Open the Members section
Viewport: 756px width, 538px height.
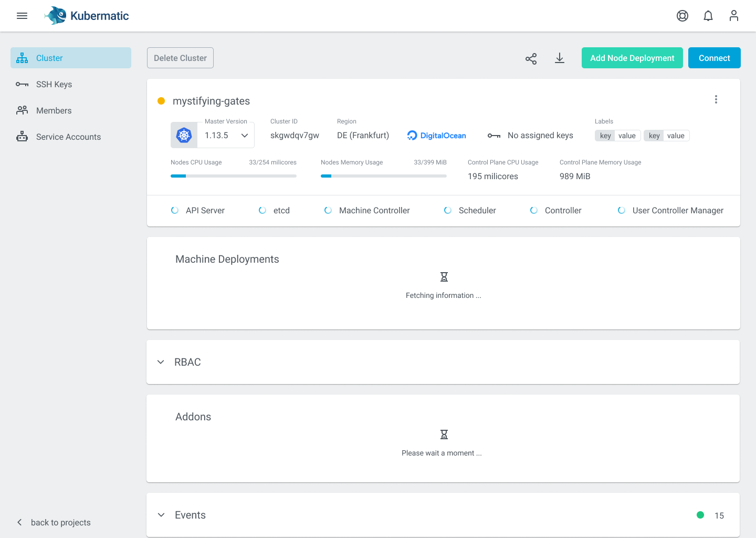54,110
